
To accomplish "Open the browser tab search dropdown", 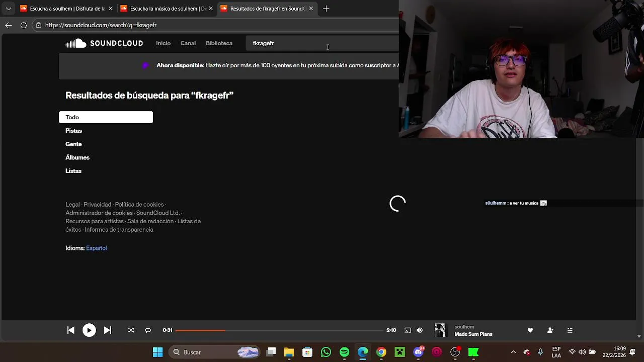I will pos(8,9).
